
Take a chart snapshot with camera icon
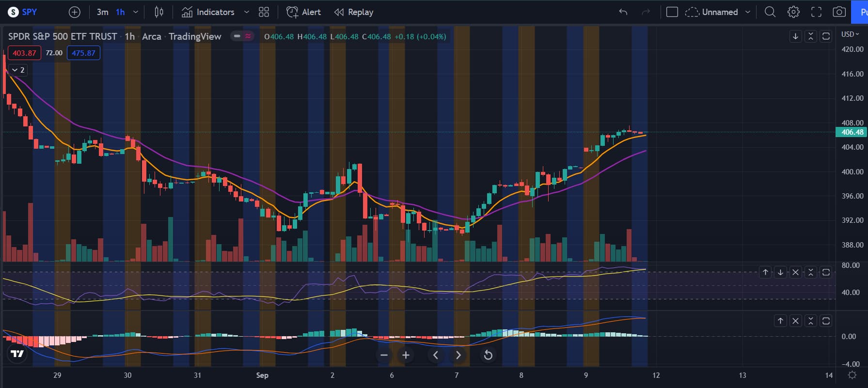pos(839,12)
